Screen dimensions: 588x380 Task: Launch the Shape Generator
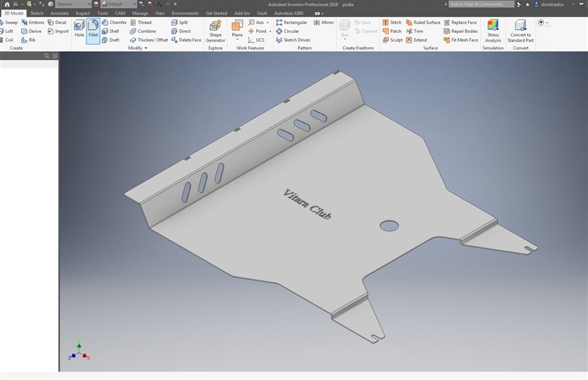point(215,31)
